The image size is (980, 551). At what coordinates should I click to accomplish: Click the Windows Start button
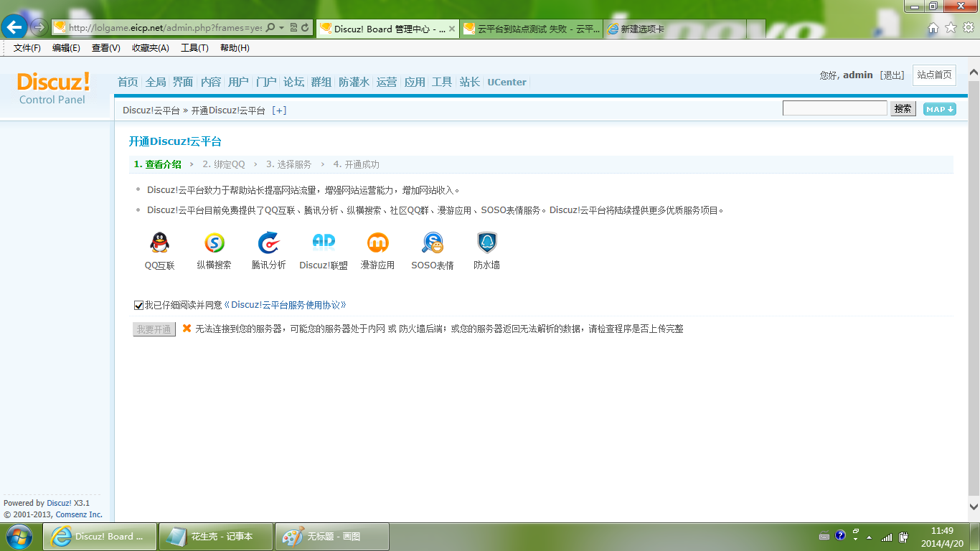(x=19, y=536)
